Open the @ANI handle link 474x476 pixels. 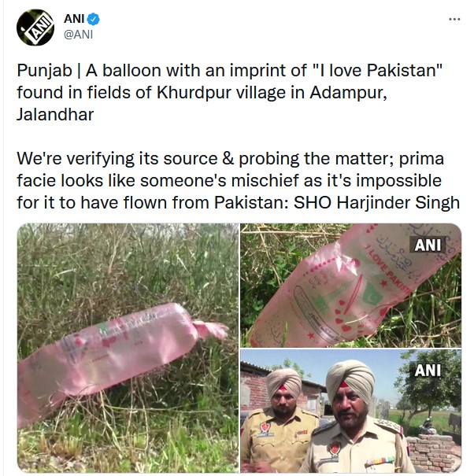coord(79,35)
